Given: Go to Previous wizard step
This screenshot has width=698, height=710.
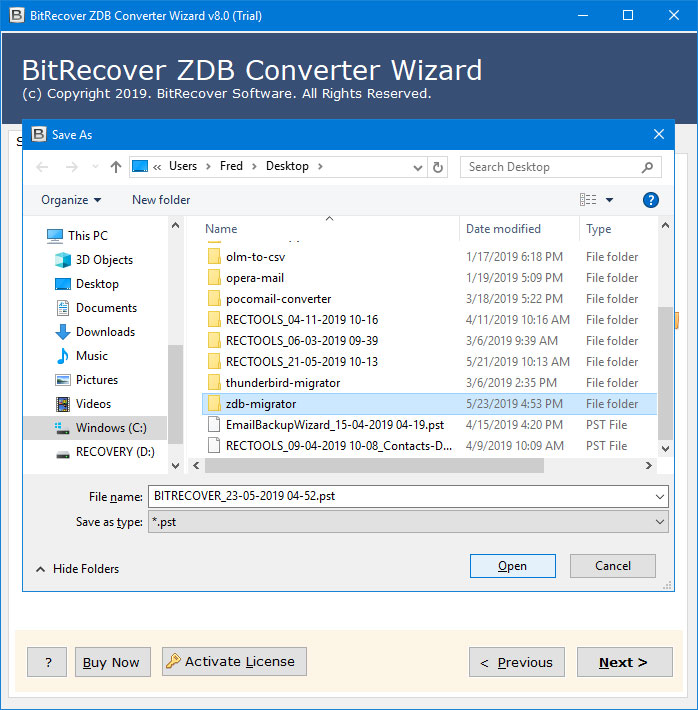Looking at the screenshot, I should (x=517, y=662).
